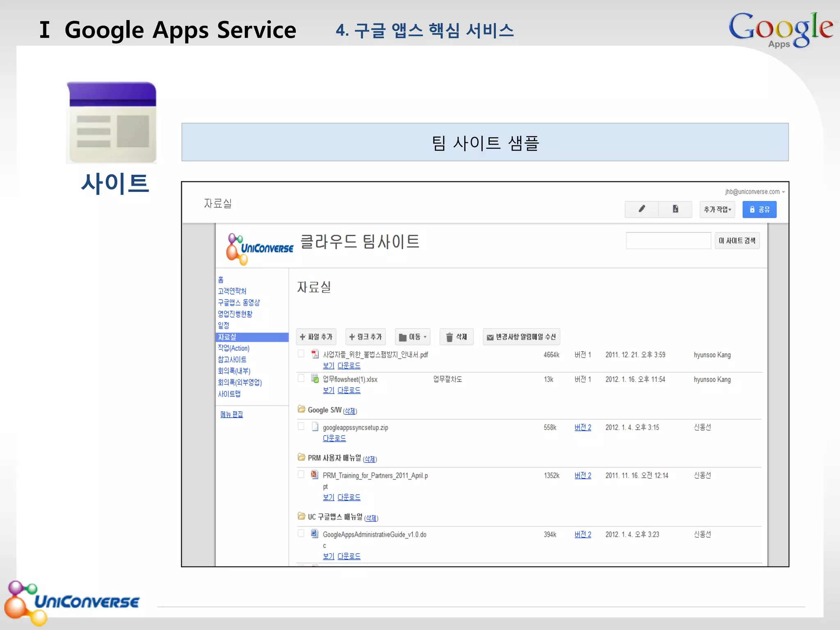Screen dimensions: 840x630
Task: Click 다운로드 link under GoogleAppsAdministrativeGuide file
Action: [x=349, y=556]
